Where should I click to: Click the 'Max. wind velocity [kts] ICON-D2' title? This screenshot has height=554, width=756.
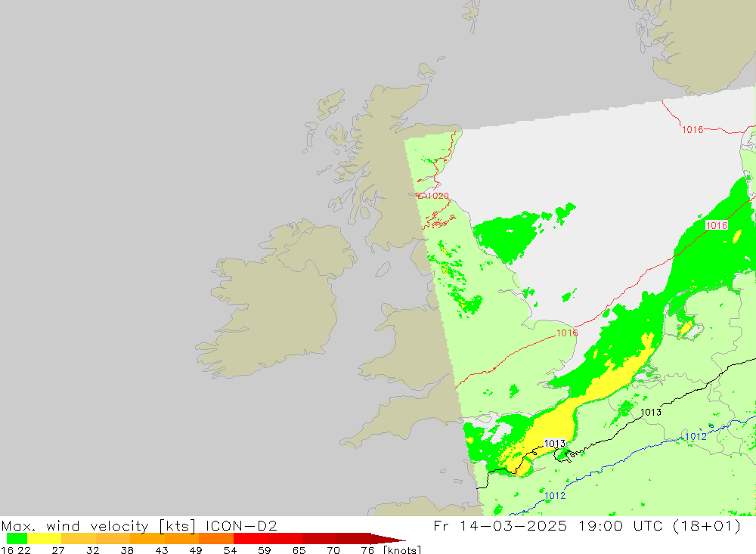click(139, 525)
